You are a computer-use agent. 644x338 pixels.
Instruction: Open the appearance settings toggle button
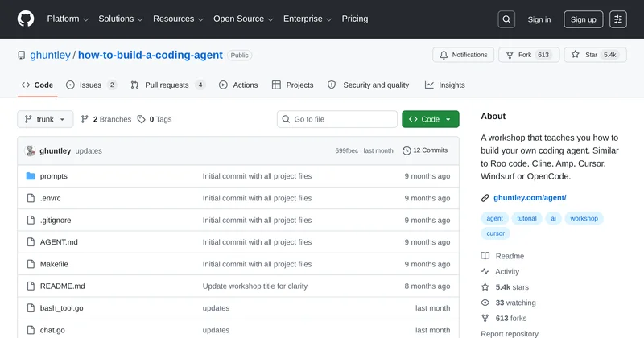coord(618,19)
